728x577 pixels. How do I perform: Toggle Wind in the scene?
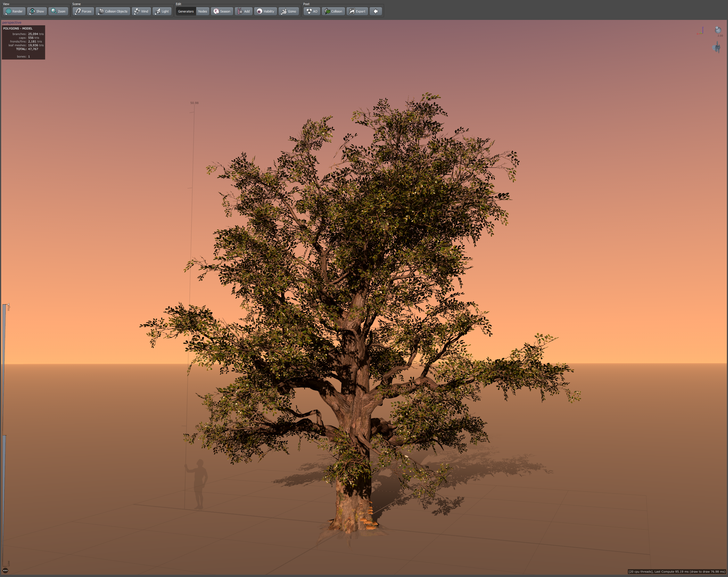pyautogui.click(x=141, y=11)
